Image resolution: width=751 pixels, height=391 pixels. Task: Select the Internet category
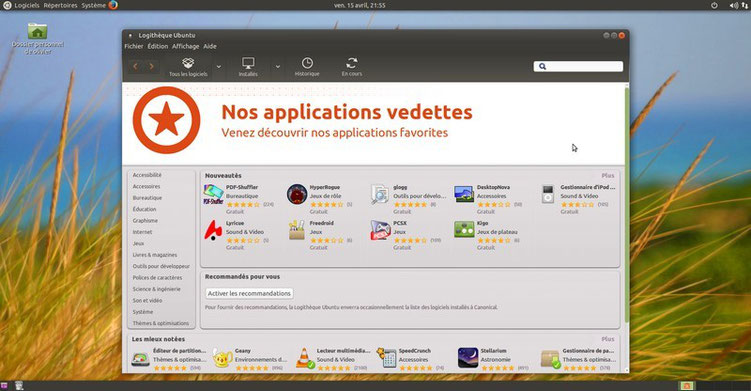click(142, 232)
